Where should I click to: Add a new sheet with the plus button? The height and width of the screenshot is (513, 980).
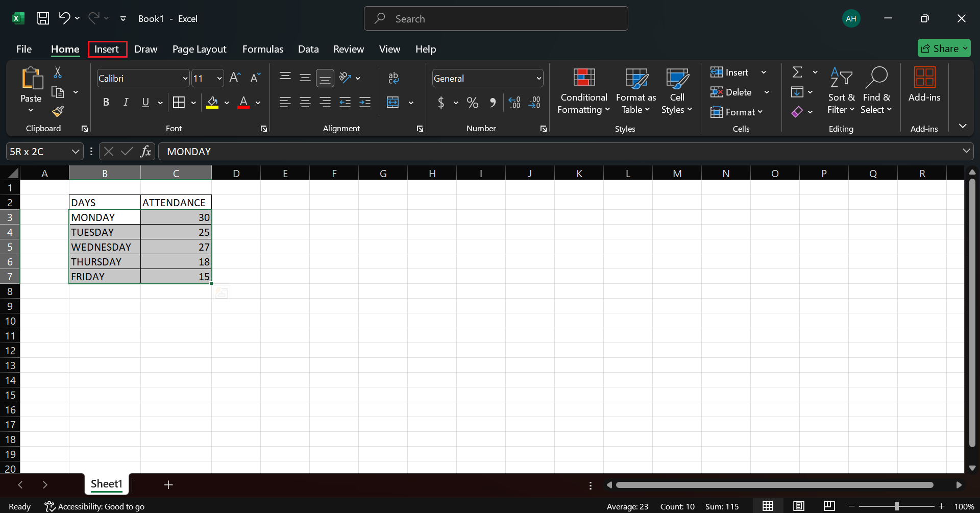(168, 484)
